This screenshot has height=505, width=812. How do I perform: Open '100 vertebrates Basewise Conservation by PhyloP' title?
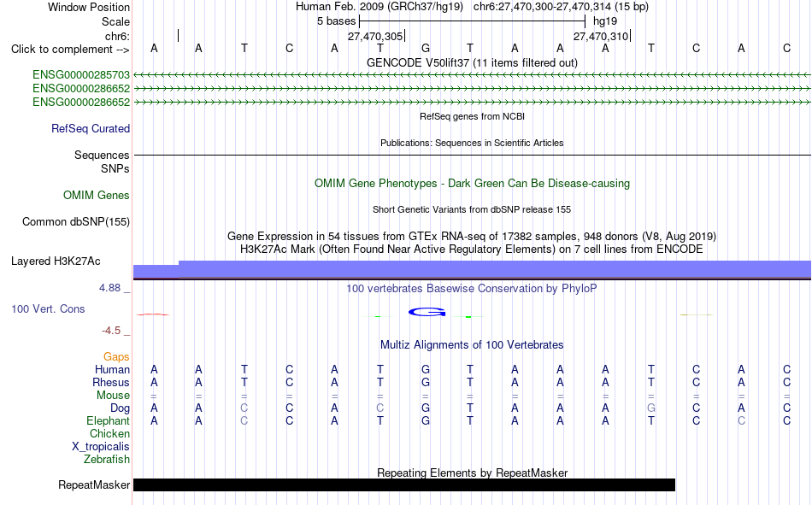point(472,289)
